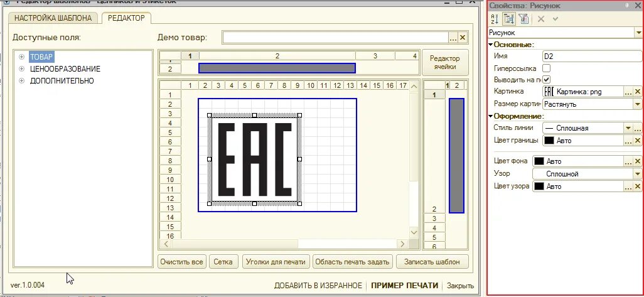This screenshot has width=644, height=297.
Task: Click ДОБАВИТЬ В ИЗБРАННОЕ link
Action: 318,286
